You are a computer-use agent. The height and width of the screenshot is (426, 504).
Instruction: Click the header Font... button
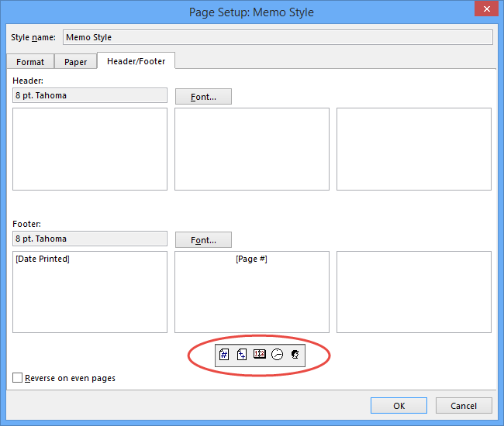pyautogui.click(x=203, y=97)
